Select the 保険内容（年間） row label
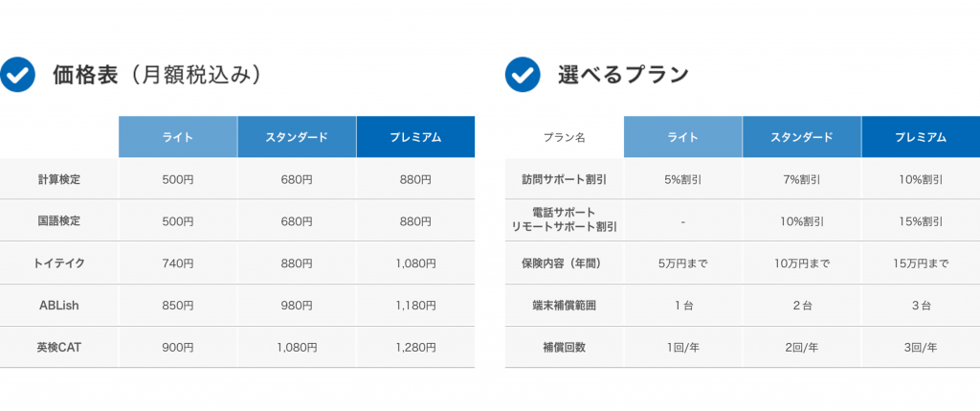Screen dimensions: 980x411 coord(565,263)
